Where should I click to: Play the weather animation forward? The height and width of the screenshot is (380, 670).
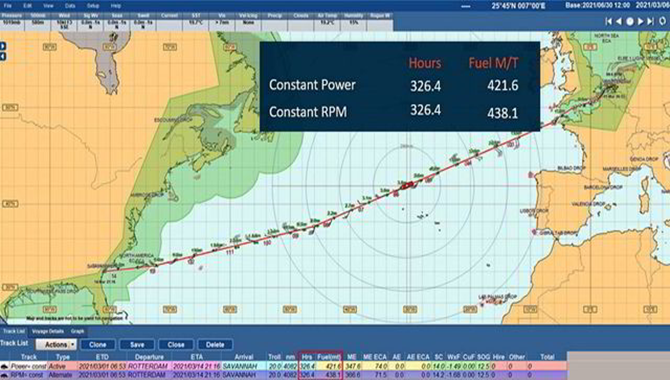(641, 21)
